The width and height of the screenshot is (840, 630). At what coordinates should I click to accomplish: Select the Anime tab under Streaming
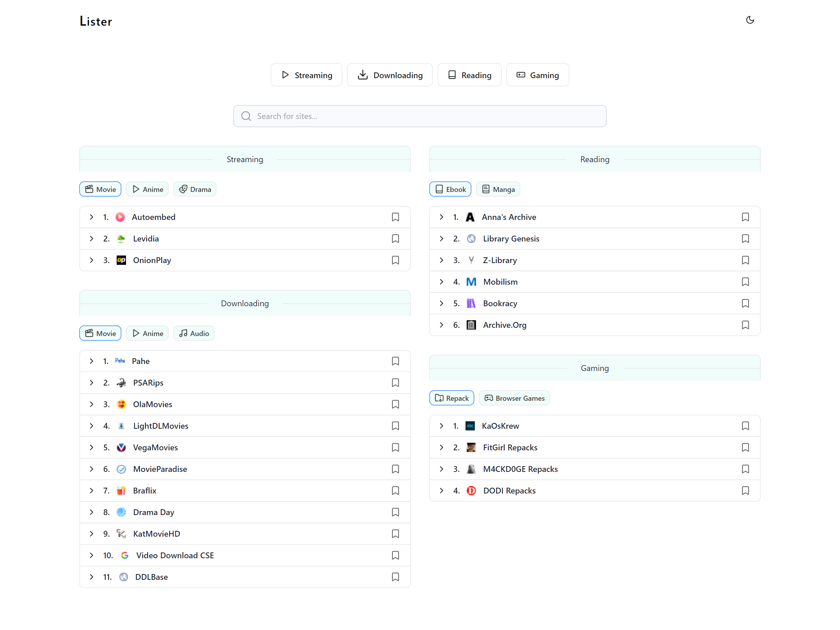pos(147,190)
